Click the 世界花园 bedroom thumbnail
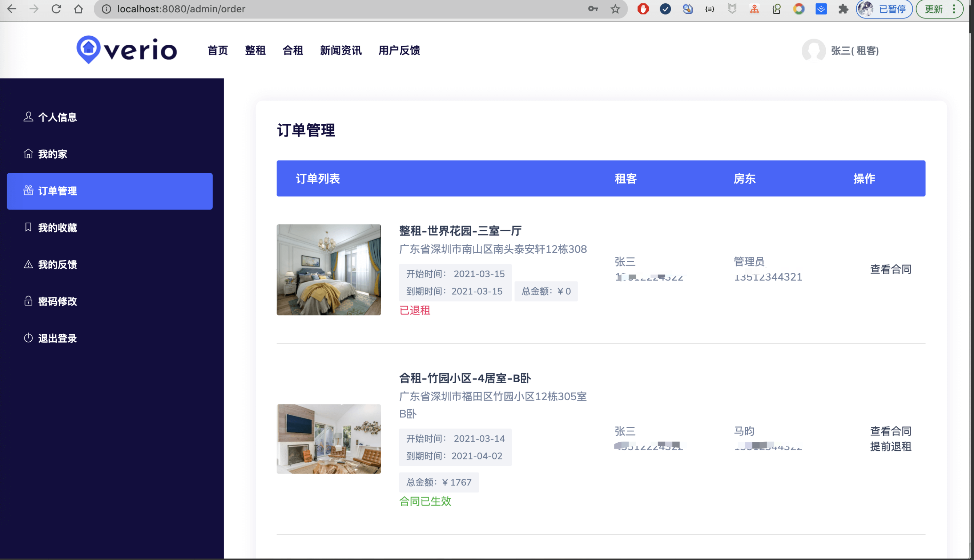This screenshot has width=974, height=560. pyautogui.click(x=329, y=269)
